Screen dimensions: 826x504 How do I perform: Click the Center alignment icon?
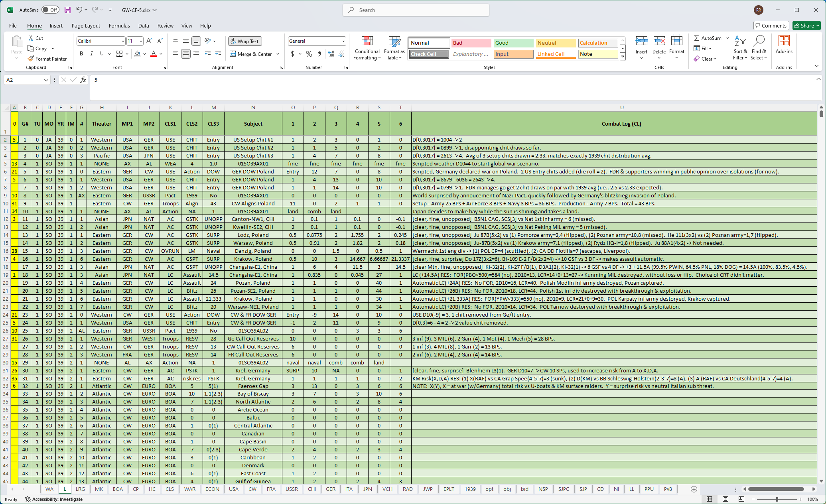click(185, 54)
